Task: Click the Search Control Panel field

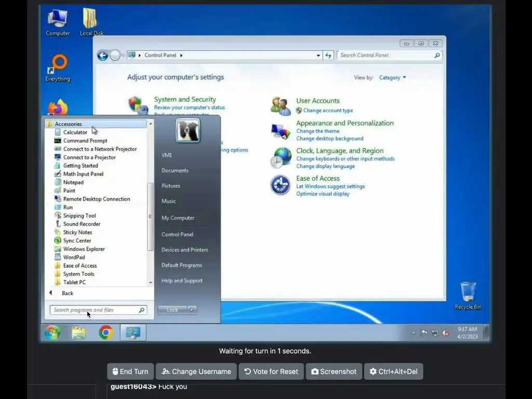Action: coord(389,55)
